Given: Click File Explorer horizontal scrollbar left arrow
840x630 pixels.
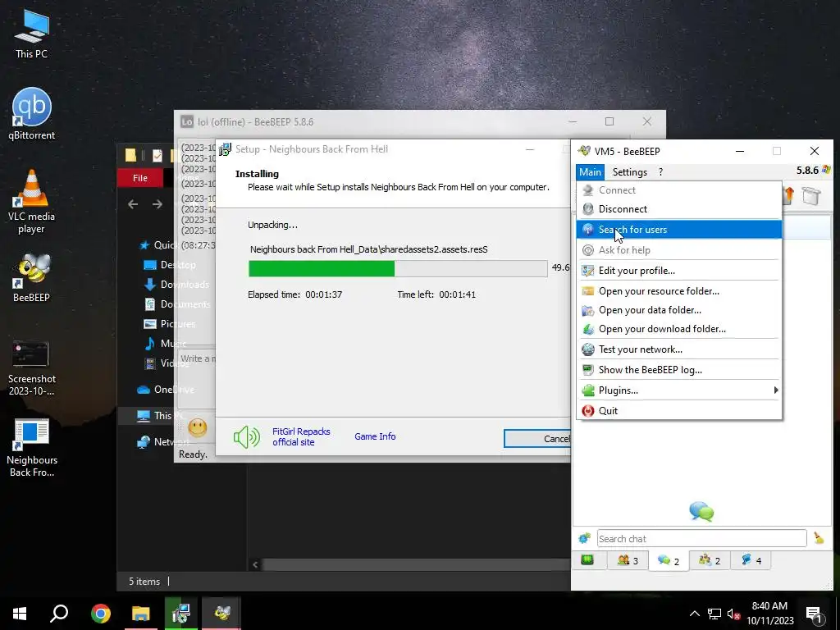Looking at the screenshot, I should pos(255,564).
